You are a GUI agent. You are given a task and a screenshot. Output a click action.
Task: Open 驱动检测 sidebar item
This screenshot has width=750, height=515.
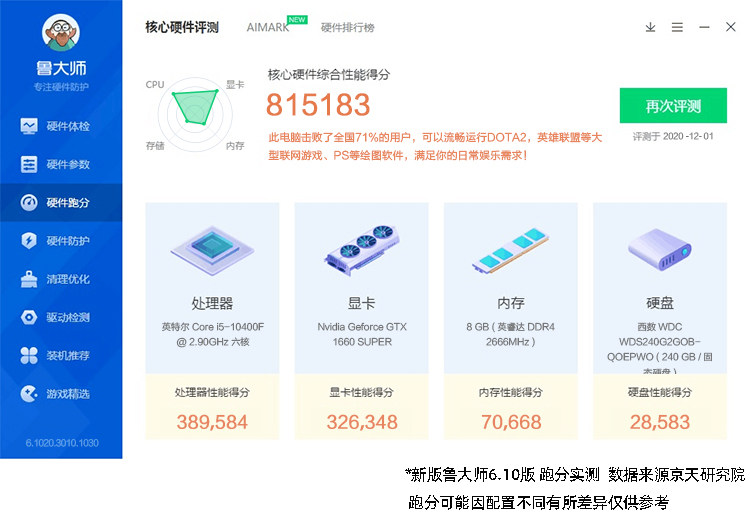(x=61, y=318)
